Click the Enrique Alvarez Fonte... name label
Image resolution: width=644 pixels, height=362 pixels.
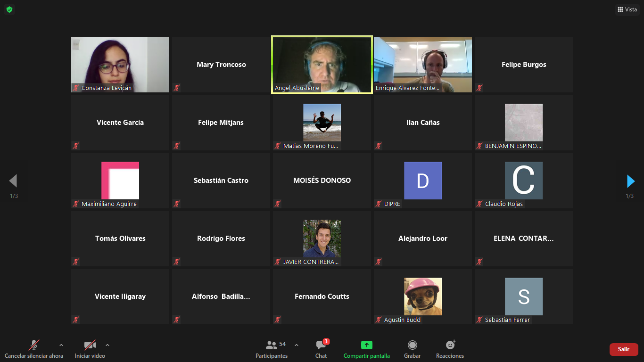[408, 88]
